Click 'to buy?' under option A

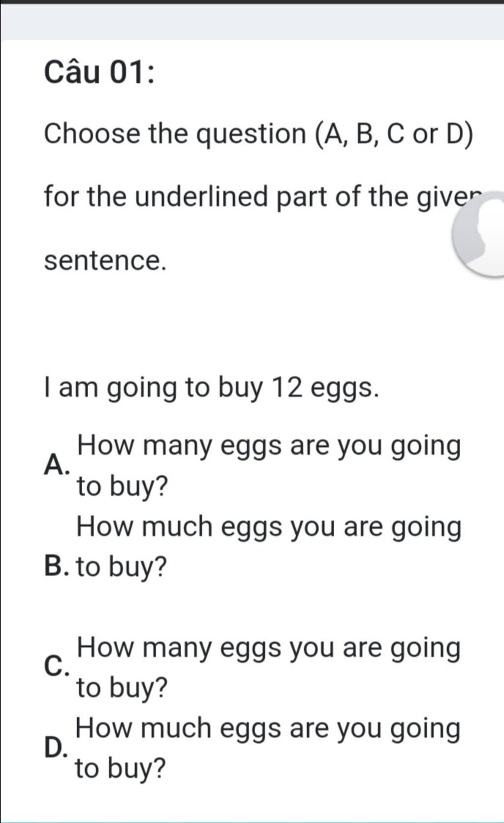[122, 487]
